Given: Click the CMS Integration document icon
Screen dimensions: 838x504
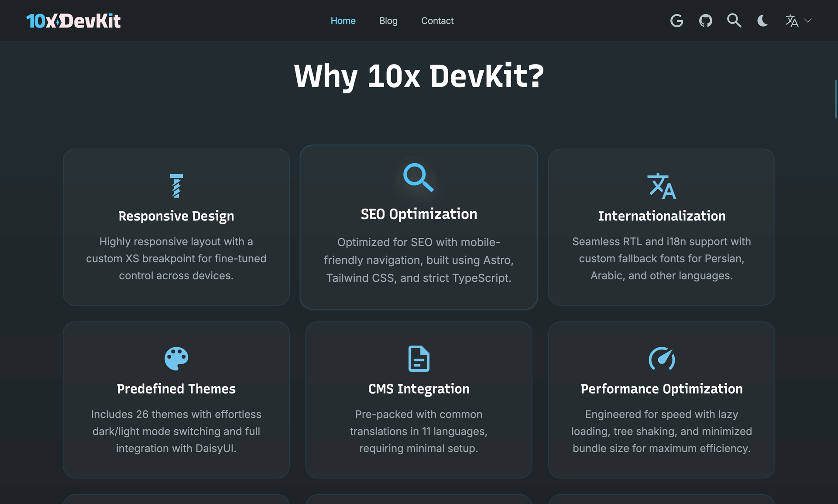Looking at the screenshot, I should 419,359.
